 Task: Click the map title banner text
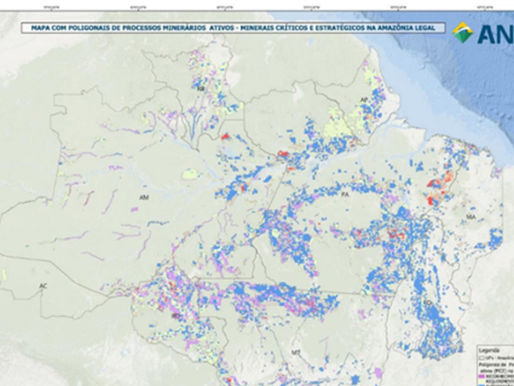pyautogui.click(x=233, y=28)
